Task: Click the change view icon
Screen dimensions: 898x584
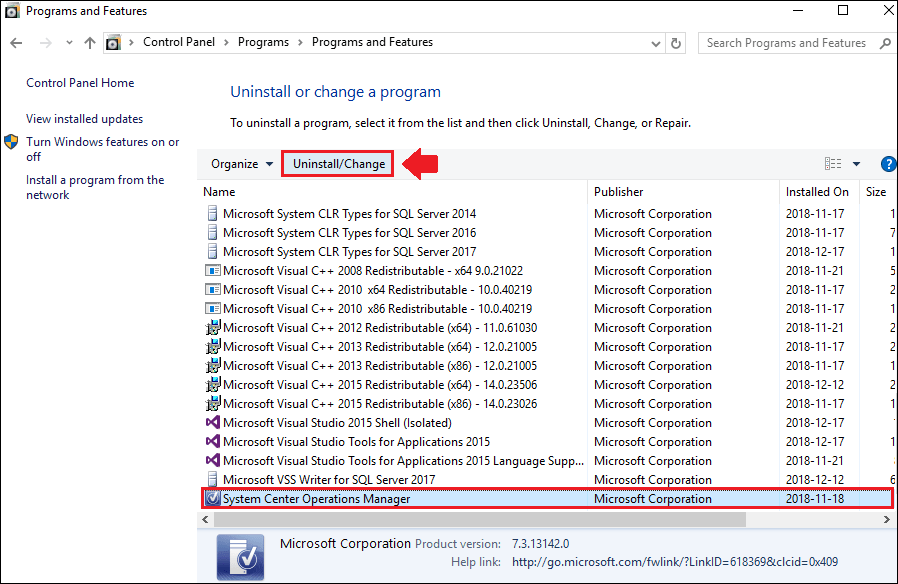Action: [x=833, y=164]
